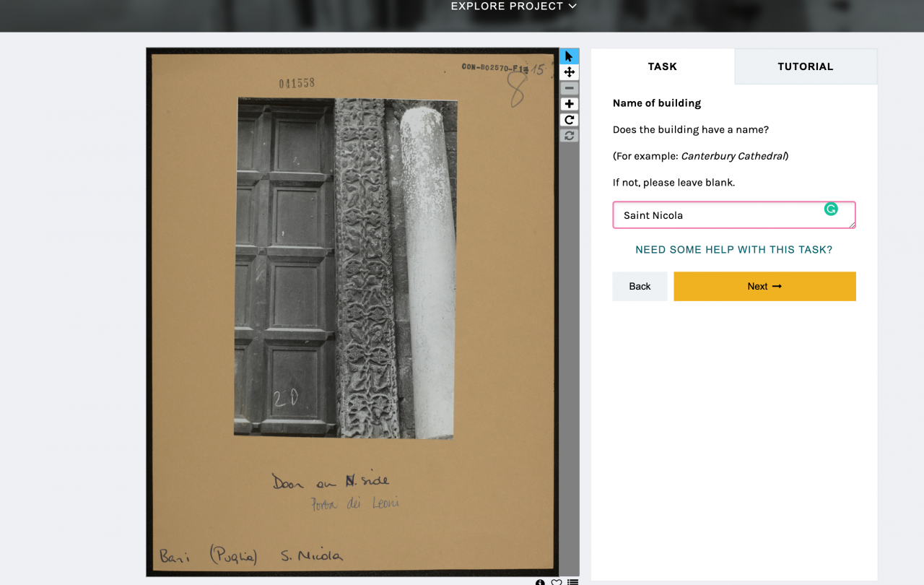Click the reset image view icon
The height and width of the screenshot is (585, 924).
point(569,136)
